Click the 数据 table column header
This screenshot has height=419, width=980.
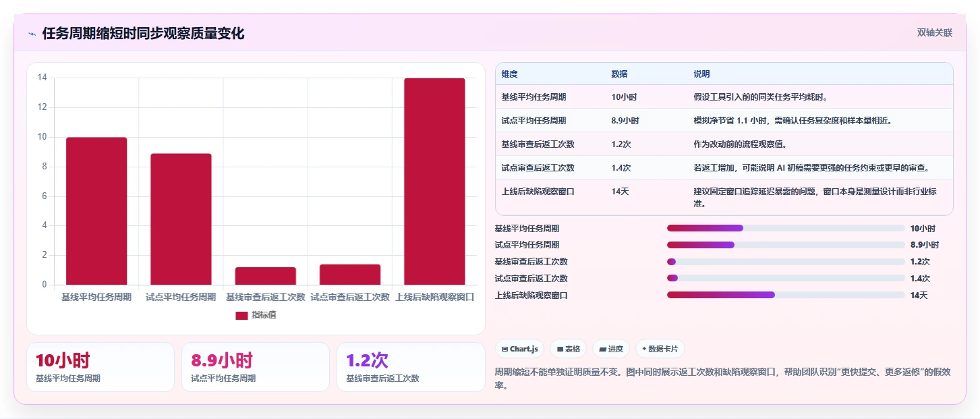coord(619,74)
